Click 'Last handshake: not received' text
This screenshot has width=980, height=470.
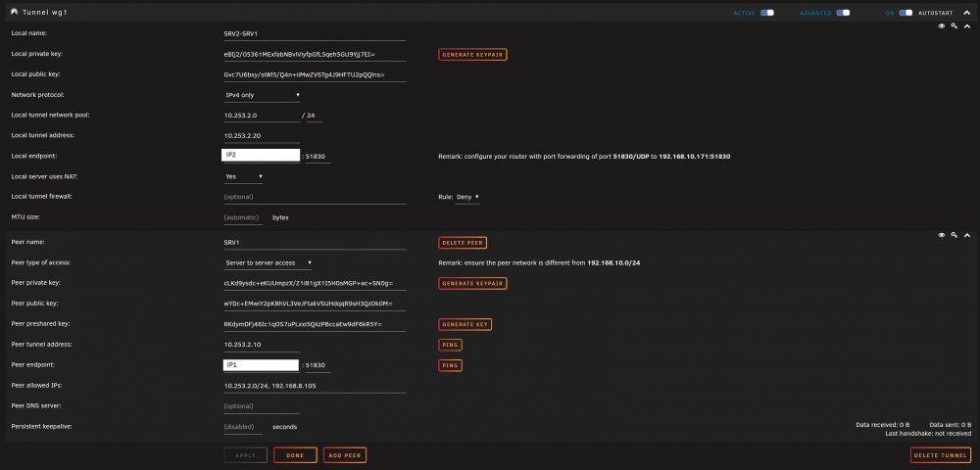[928, 433]
